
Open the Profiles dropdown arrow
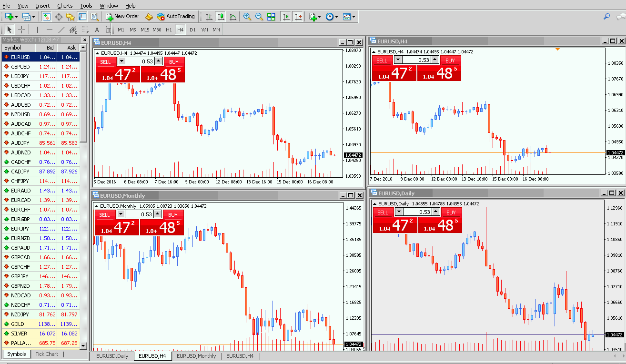32,16
